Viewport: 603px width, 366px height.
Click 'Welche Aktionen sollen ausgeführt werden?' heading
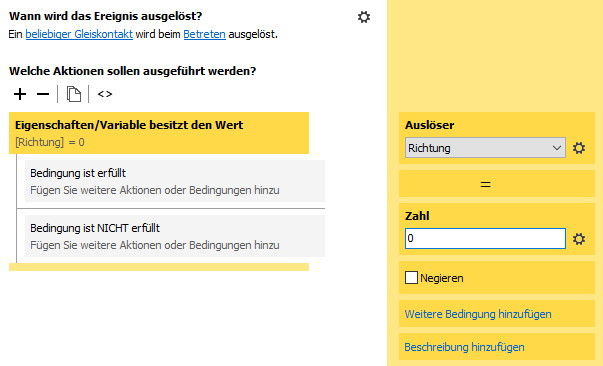(132, 71)
